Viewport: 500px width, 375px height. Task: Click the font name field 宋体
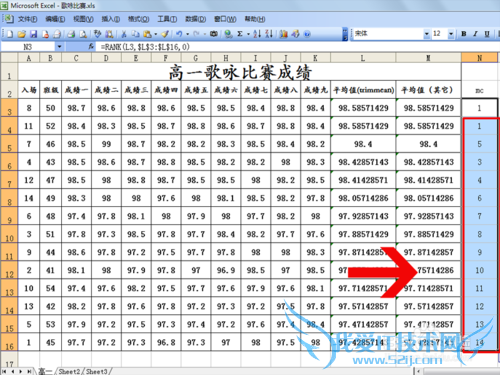(388, 34)
